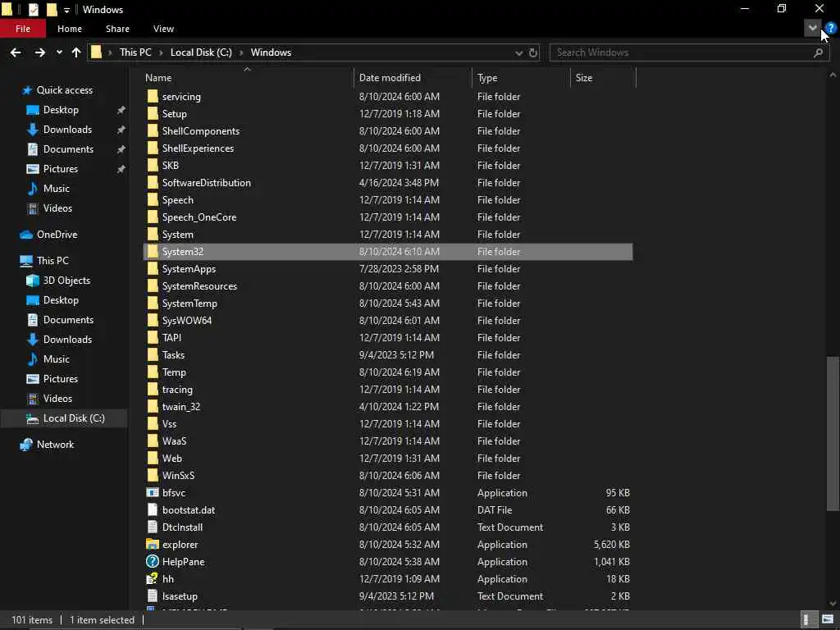Open OneDrive in navigation pane

coord(57,235)
